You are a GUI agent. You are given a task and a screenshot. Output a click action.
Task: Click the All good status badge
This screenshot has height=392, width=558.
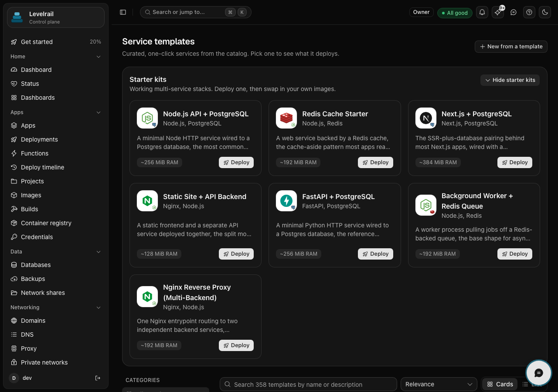click(x=455, y=13)
